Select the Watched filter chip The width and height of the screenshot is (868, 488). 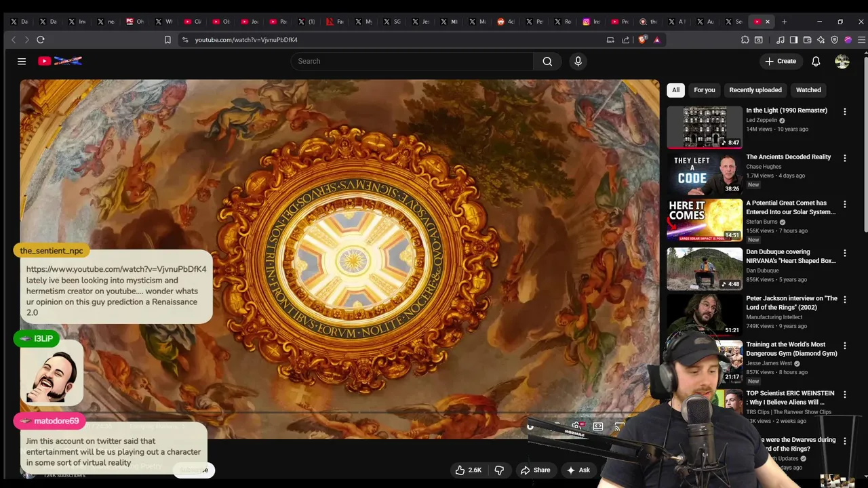tap(808, 89)
